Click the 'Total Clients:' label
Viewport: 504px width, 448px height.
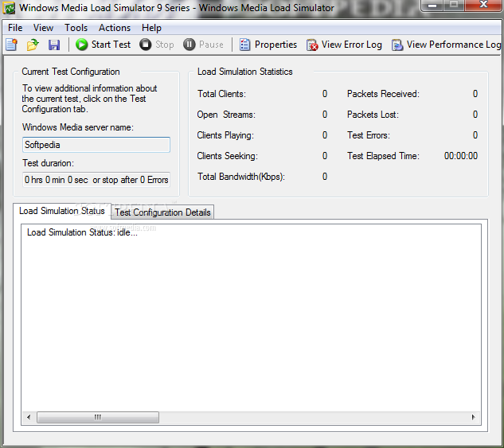(221, 94)
